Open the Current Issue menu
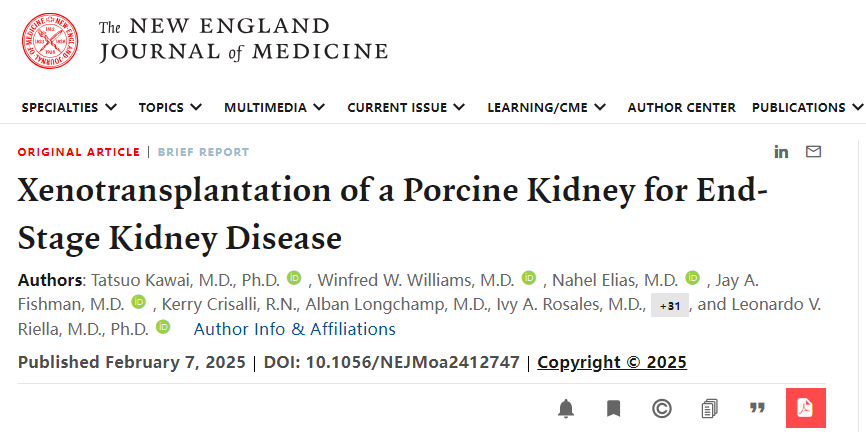866x432 pixels. (405, 107)
